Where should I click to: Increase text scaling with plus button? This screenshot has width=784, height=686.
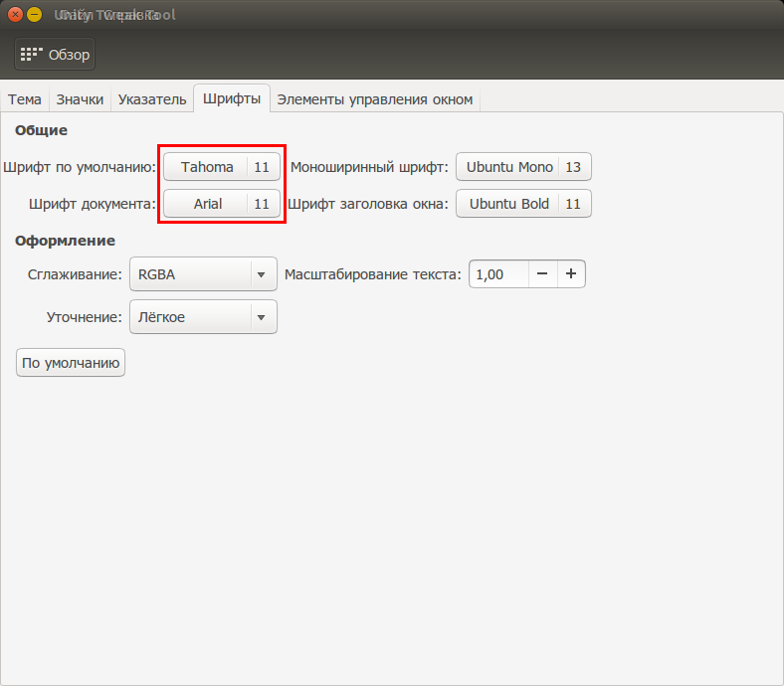tap(571, 274)
